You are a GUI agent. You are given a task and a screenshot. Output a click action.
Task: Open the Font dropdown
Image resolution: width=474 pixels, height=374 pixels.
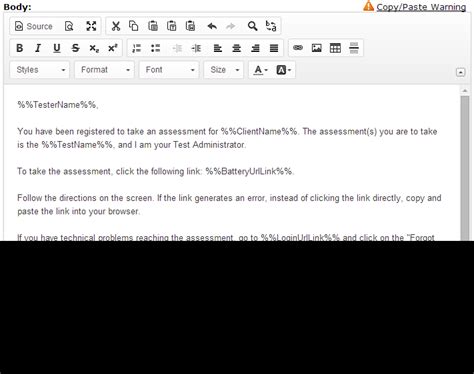point(169,70)
